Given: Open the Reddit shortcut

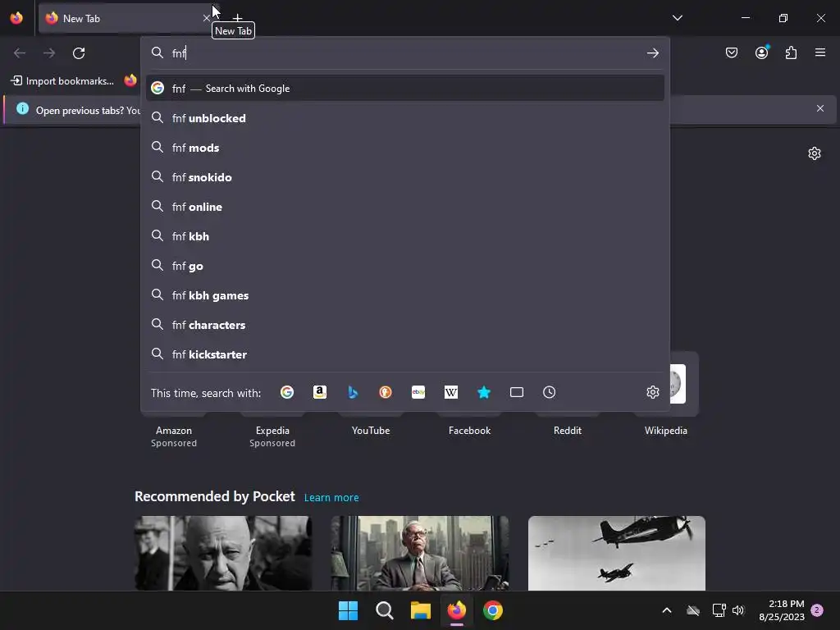Looking at the screenshot, I should point(568,430).
